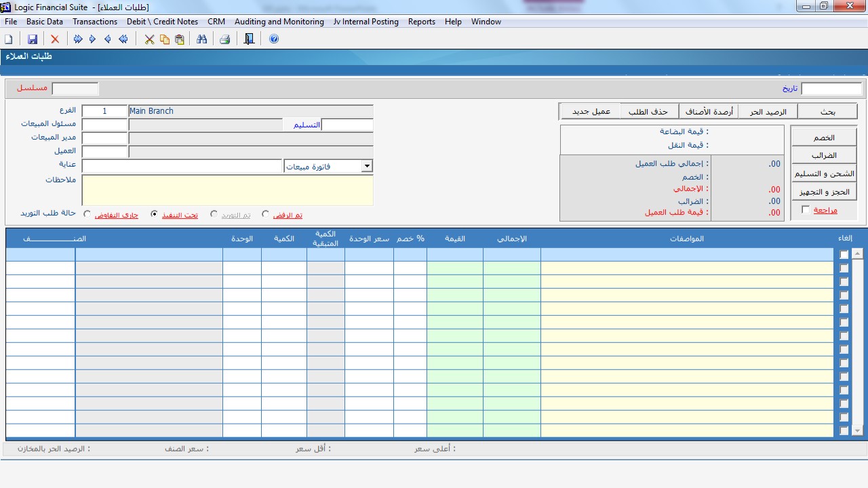The height and width of the screenshot is (488, 868).
Task: Click the grid scrollbar down arrow
Action: [857, 430]
